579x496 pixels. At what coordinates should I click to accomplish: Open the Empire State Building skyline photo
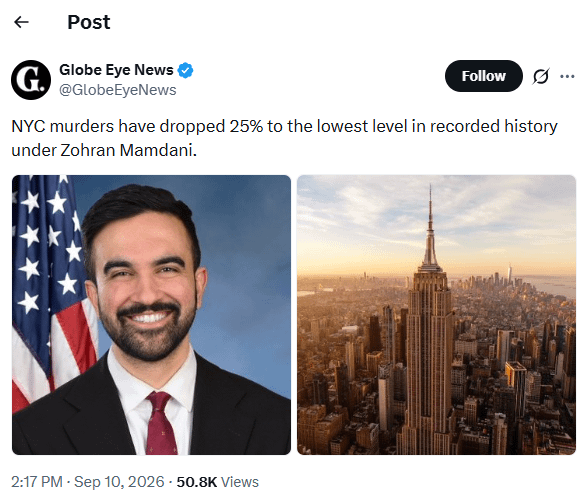point(436,315)
